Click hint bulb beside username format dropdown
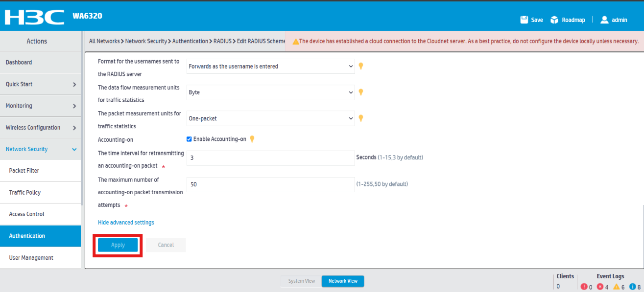This screenshot has height=292, width=644. 361,66
